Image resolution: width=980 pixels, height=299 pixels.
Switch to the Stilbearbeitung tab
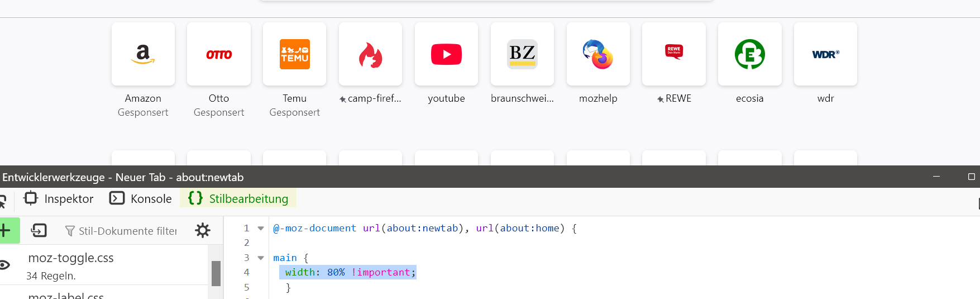pos(238,198)
